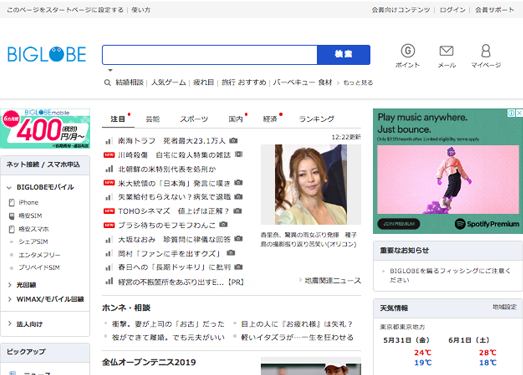
Task: Open the 地震関連ニュース link
Action: tap(333, 281)
